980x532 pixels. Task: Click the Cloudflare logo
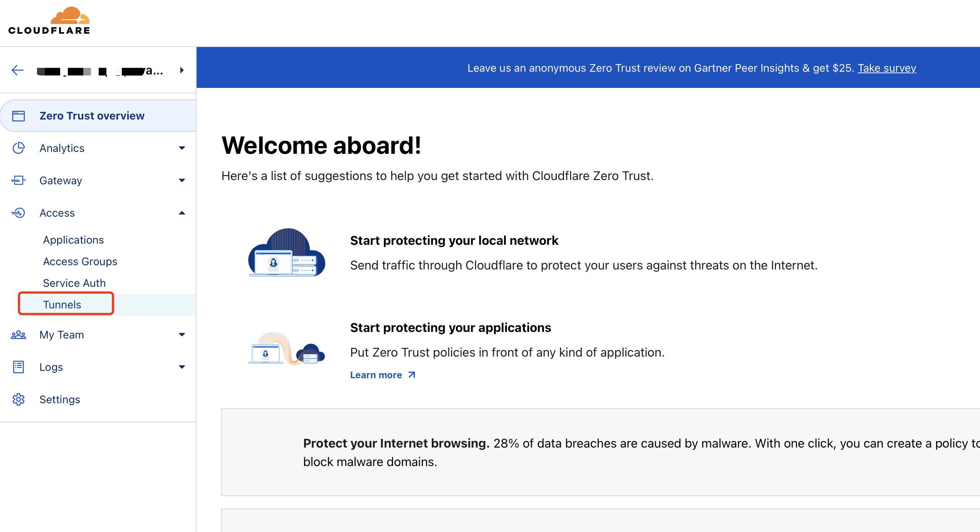click(x=49, y=21)
